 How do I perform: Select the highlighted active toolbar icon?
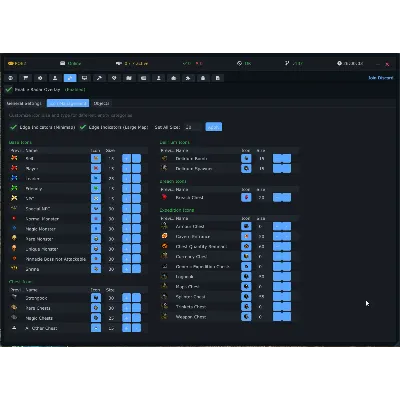tap(70, 78)
